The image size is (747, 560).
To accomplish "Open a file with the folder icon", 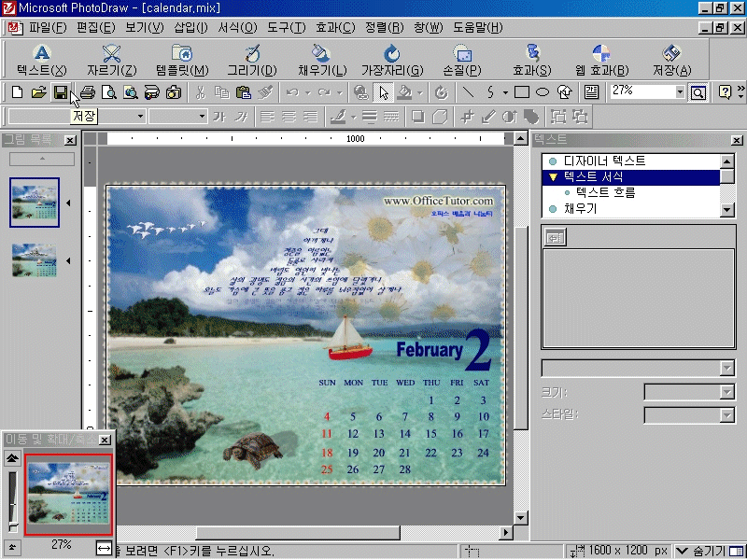I will point(38,91).
